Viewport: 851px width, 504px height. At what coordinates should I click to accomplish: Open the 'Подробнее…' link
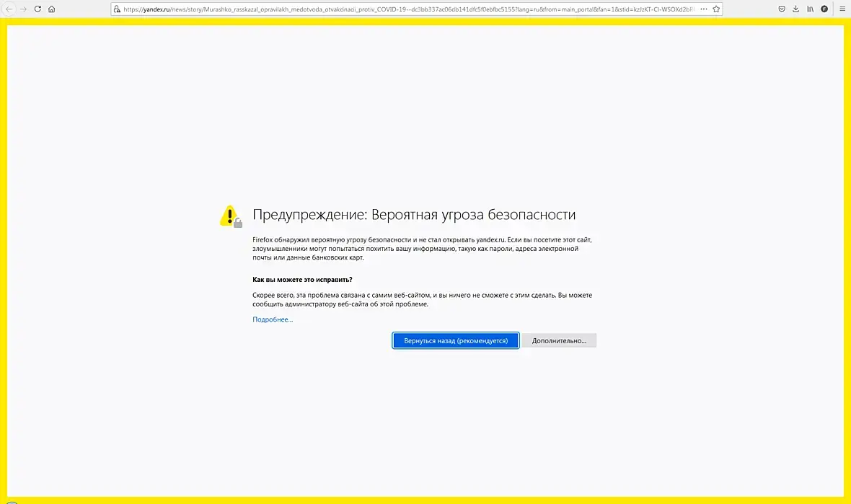pyautogui.click(x=273, y=319)
